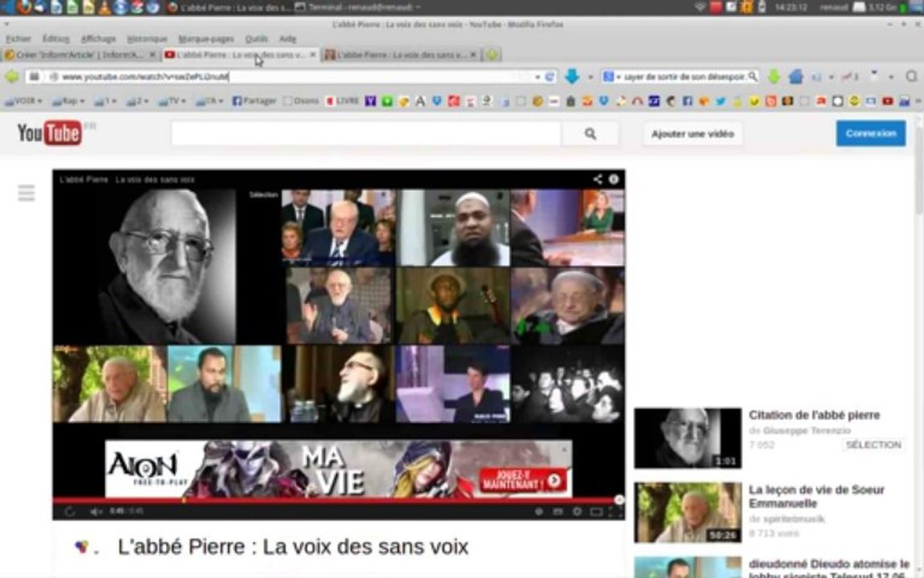
Task: Click the Watch Later clock icon in player
Action: pyautogui.click(x=539, y=511)
